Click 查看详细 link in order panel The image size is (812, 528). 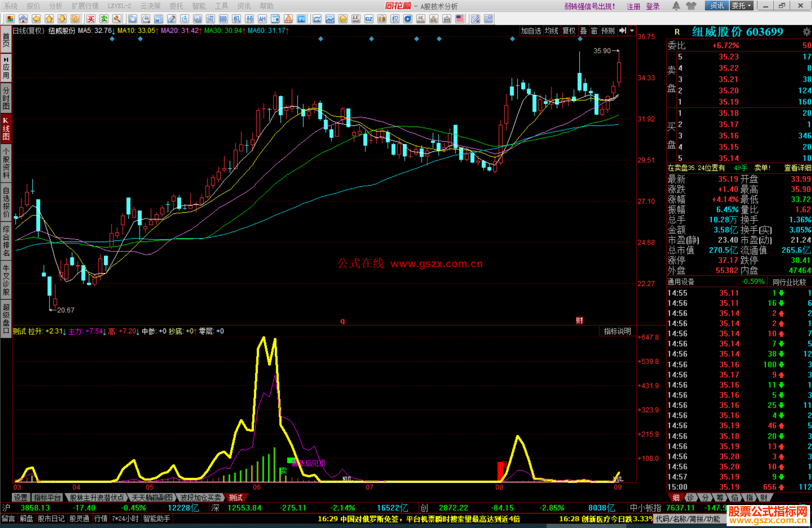[x=797, y=168]
